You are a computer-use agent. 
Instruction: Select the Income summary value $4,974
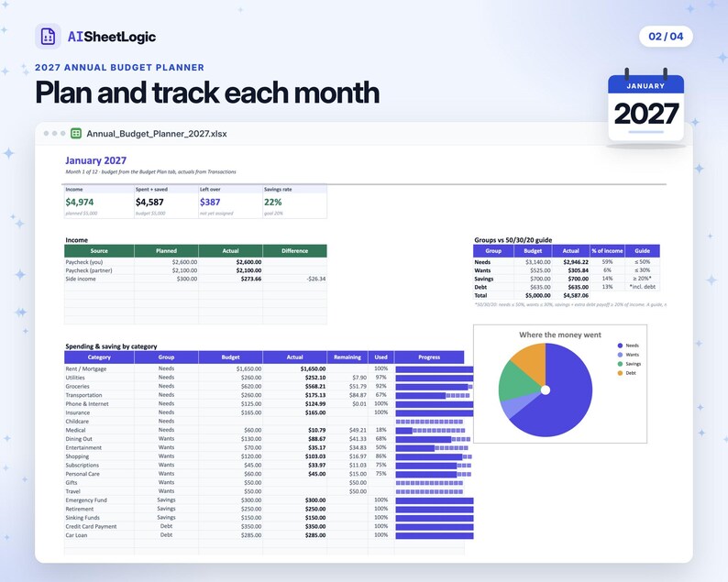point(80,202)
